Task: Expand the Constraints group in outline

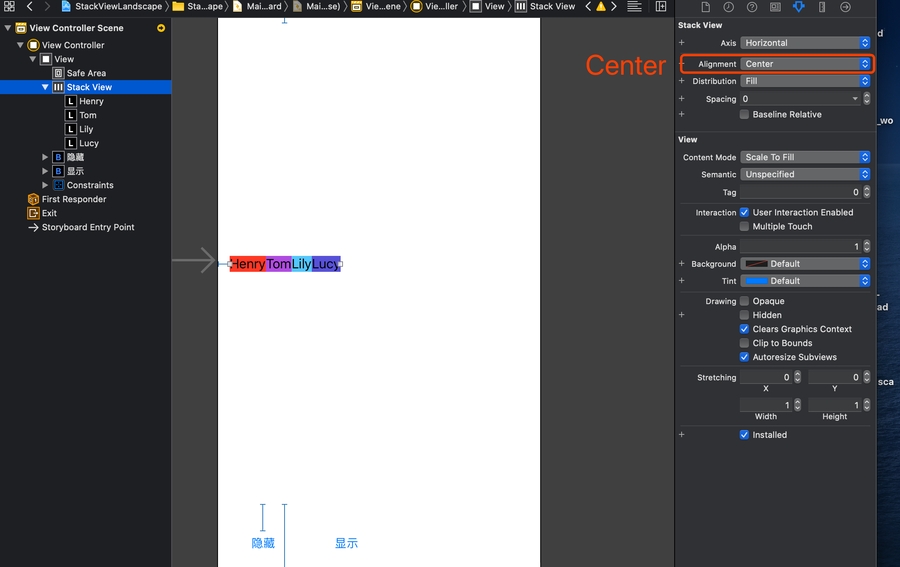Action: [45, 185]
